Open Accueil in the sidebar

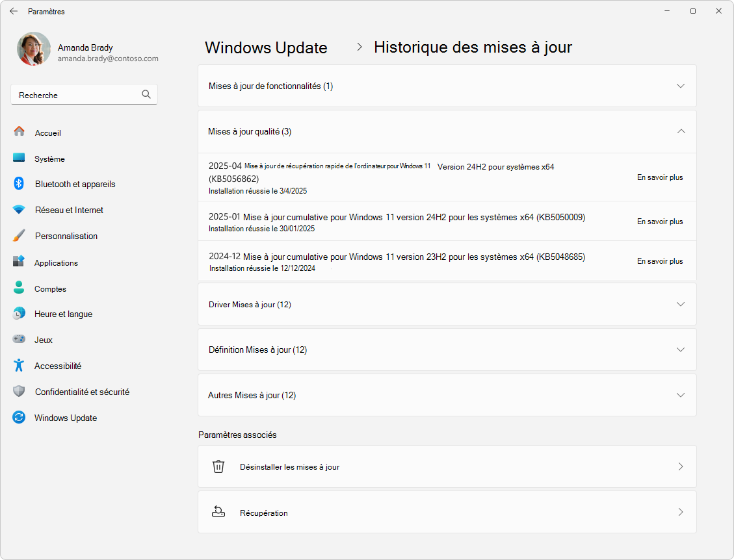point(47,133)
